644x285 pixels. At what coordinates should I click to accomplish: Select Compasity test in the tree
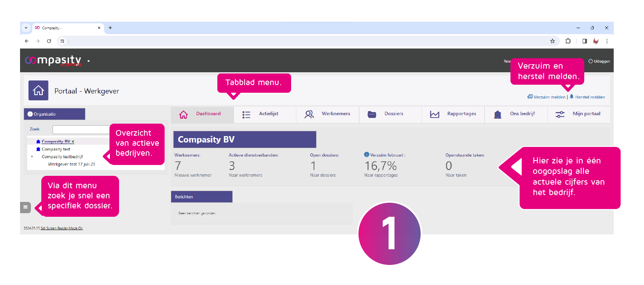(56, 149)
